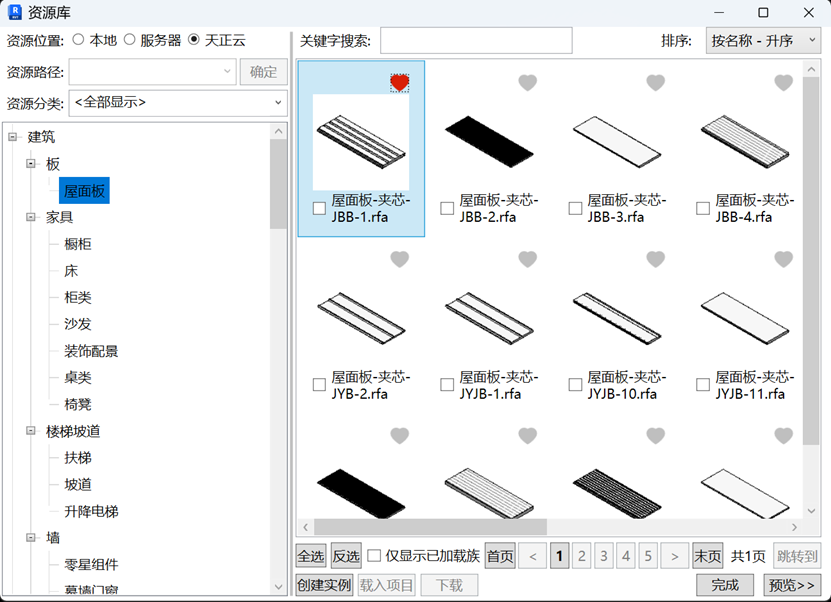Choose the 本地 resource location radio
The width and height of the screenshot is (831, 602).
click(78, 40)
